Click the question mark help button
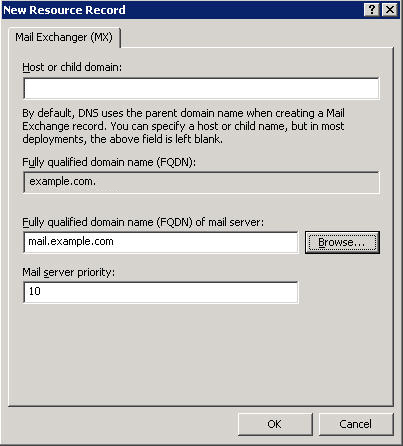Image resolution: width=403 pixels, height=446 pixels. (x=372, y=10)
